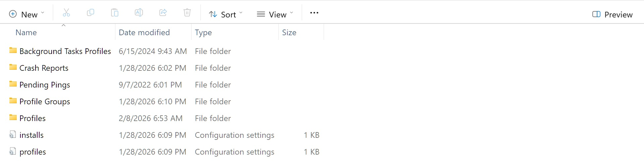Click the Paste clipboard icon
Image resolution: width=644 pixels, height=168 pixels.
[115, 13]
